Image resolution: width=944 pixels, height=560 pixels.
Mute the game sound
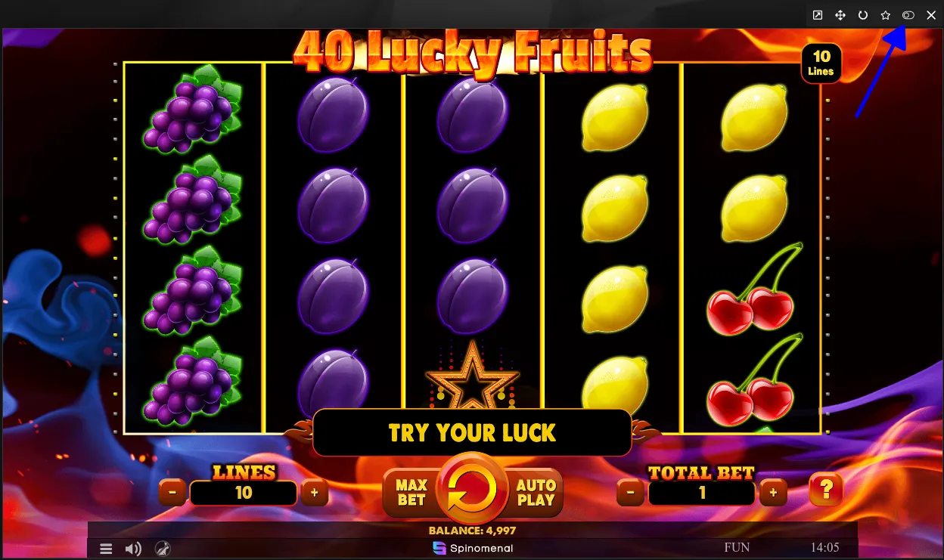click(133, 549)
